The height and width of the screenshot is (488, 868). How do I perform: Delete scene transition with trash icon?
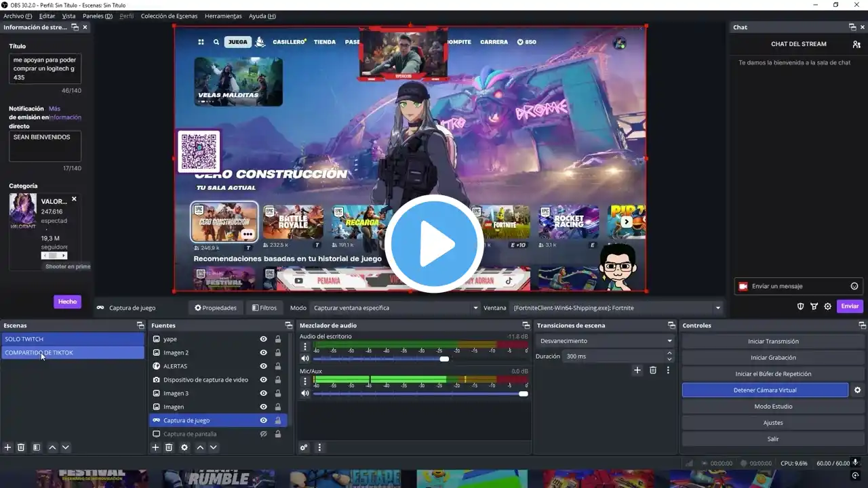[653, 370]
